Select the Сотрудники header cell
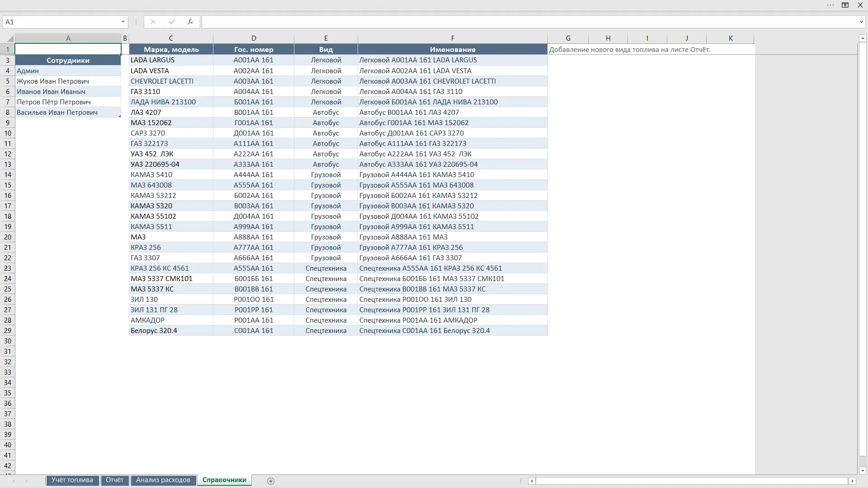This screenshot has width=868, height=488. click(68, 60)
